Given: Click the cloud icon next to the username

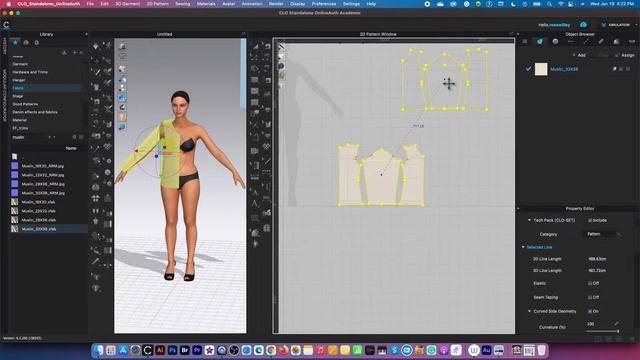Looking at the screenshot, I should point(583,25).
